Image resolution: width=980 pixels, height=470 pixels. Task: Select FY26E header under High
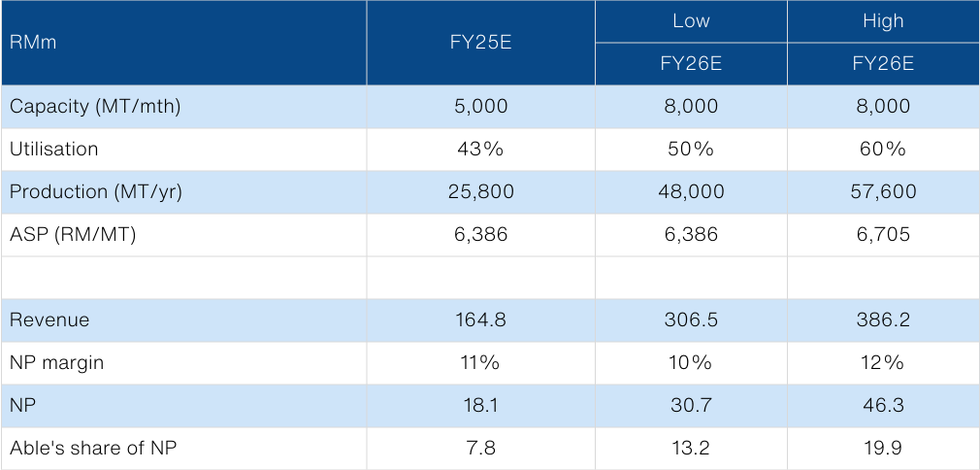coord(882,64)
